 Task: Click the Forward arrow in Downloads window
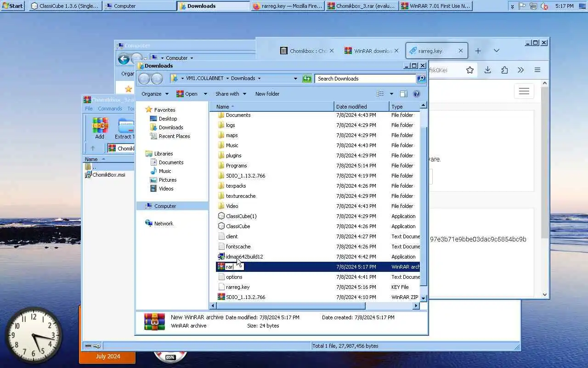157,79
